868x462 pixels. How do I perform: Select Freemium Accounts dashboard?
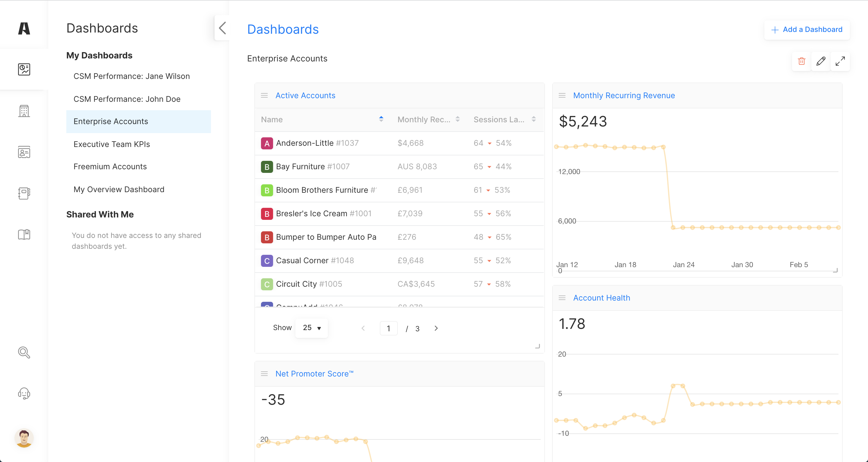(110, 167)
